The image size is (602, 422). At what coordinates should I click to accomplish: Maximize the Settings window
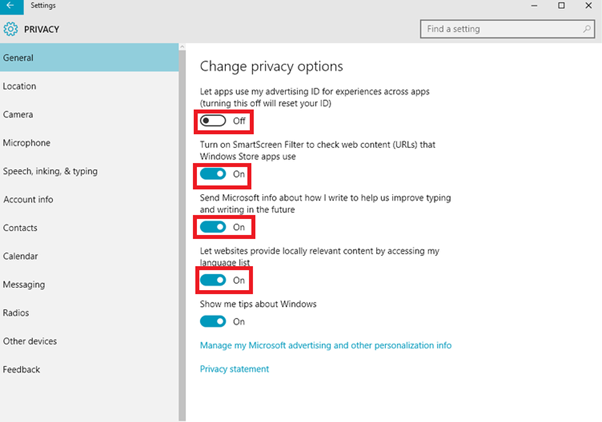tap(561, 5)
